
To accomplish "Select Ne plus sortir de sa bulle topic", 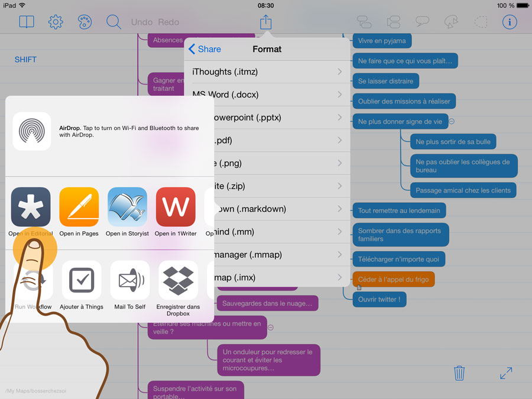I will [453, 142].
